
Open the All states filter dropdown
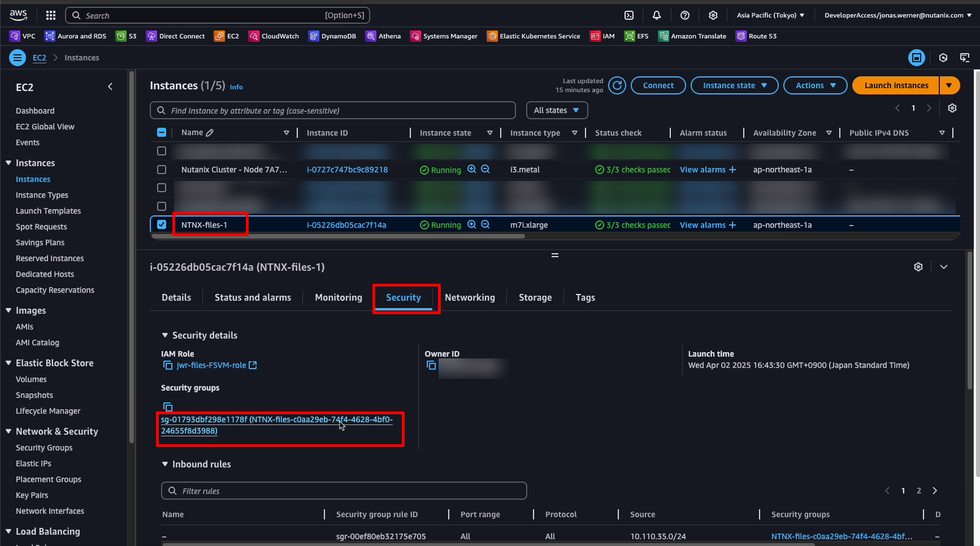click(557, 110)
